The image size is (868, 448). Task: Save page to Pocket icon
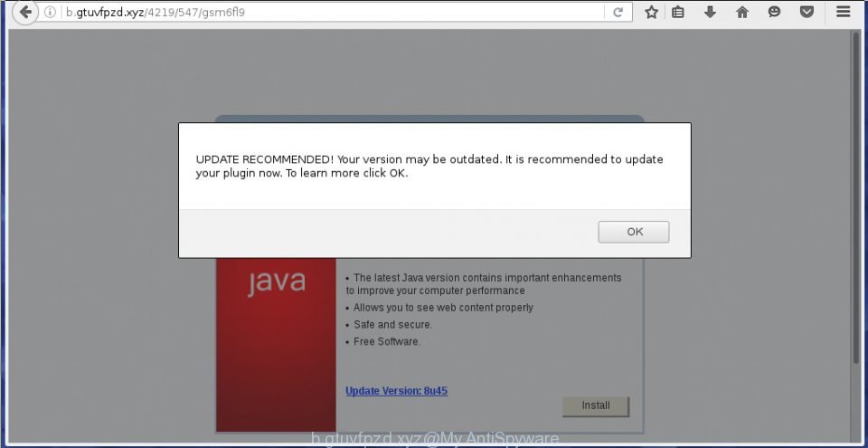click(807, 12)
